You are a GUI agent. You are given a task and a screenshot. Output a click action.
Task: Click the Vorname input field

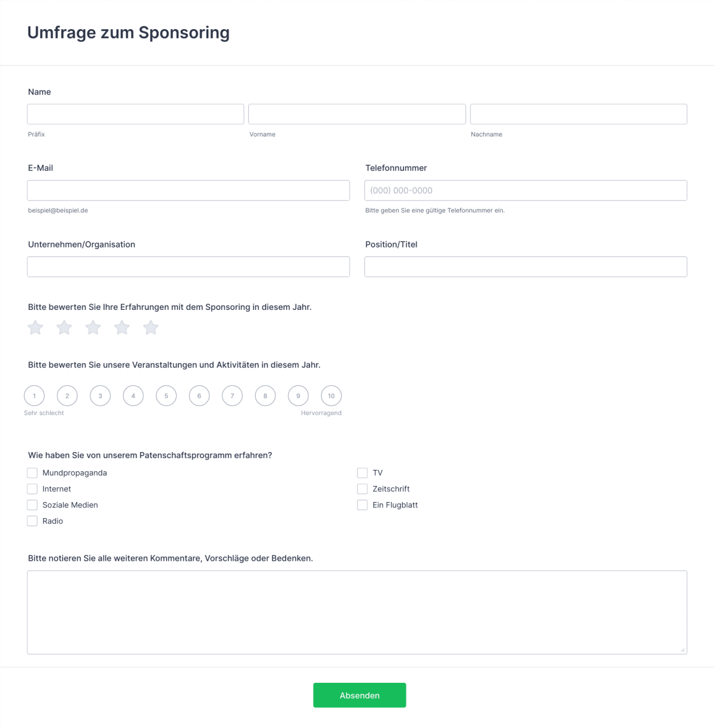[357, 114]
